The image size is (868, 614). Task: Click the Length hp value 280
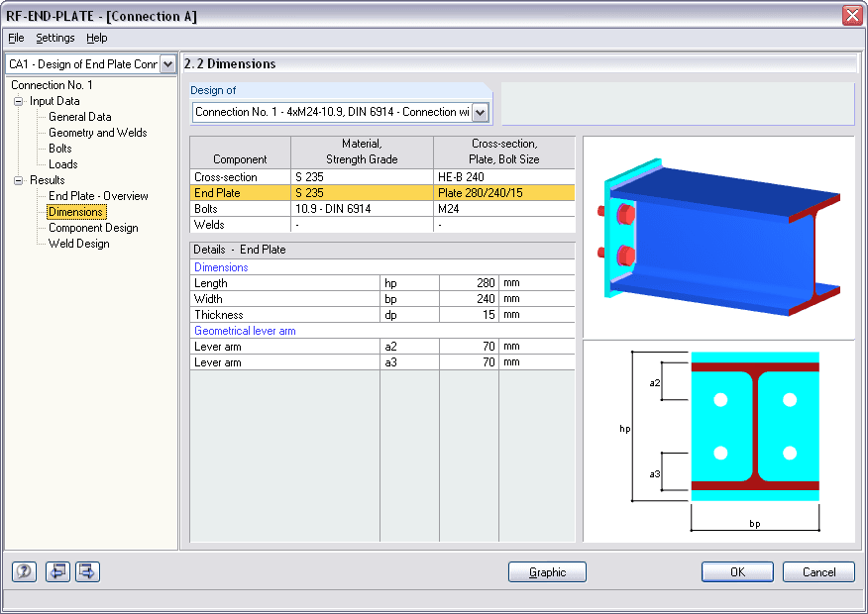pyautogui.click(x=469, y=282)
